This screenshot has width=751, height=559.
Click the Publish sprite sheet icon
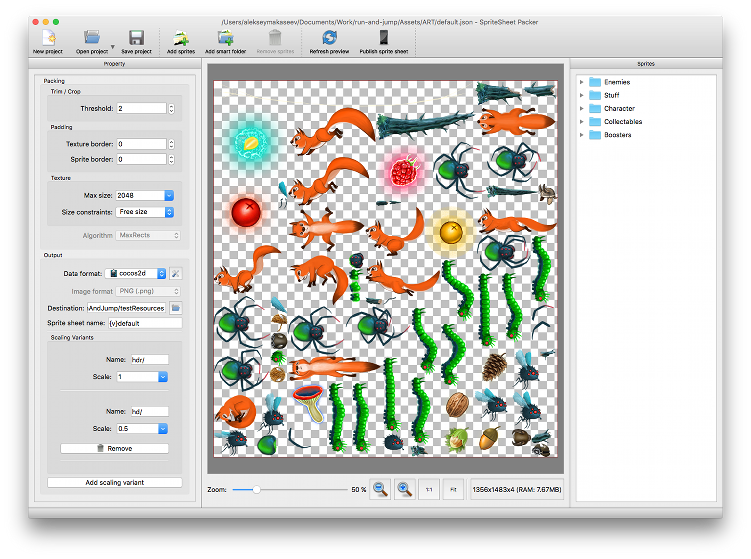click(384, 38)
